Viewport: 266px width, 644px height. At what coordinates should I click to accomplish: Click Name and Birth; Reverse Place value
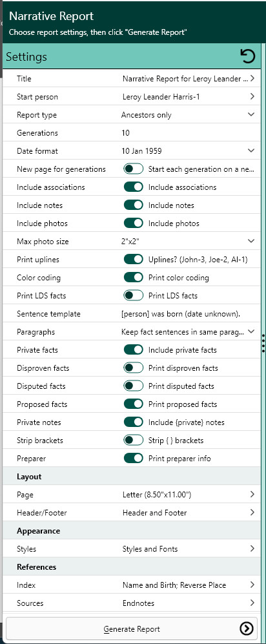(174, 585)
